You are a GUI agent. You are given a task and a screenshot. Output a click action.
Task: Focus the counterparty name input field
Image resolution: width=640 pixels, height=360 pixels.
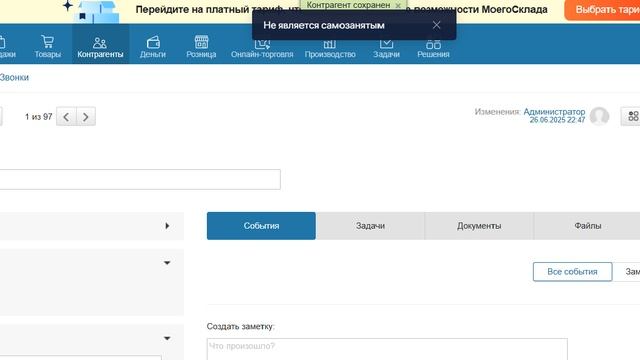[140, 180]
